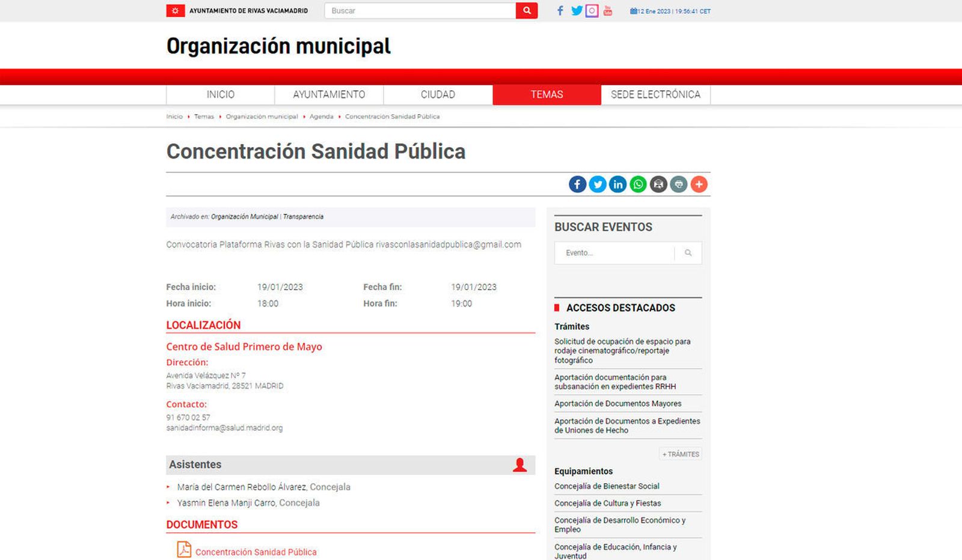Screen dimensions: 962x560
Task: Open Concentración Sanidad Pública document
Action: tap(256, 552)
